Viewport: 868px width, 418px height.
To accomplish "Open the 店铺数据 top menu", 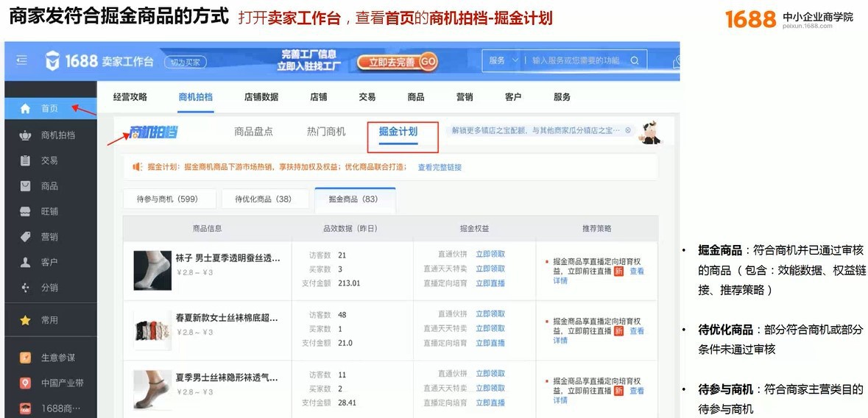I will click(261, 97).
